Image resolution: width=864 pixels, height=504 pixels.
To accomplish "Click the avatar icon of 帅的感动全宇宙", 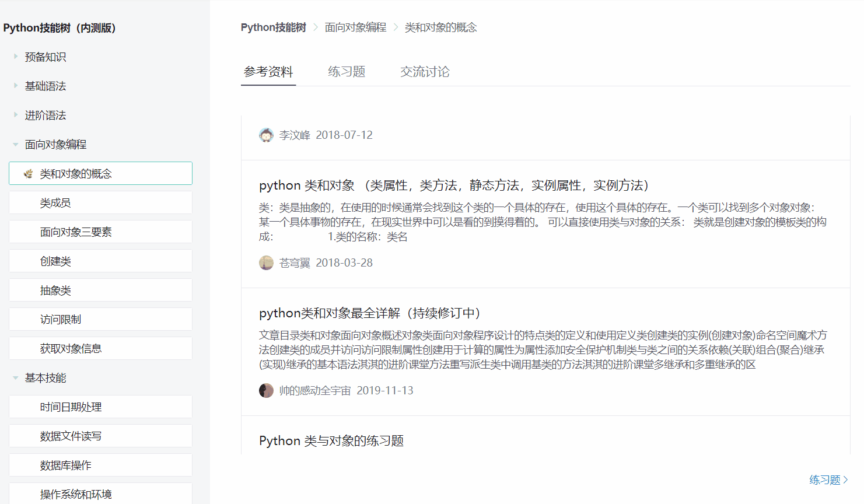I will pos(266,390).
